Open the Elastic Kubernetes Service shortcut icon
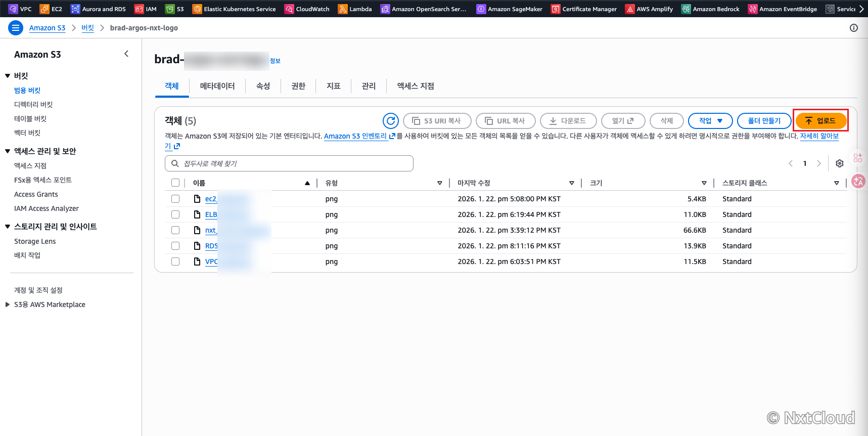Image resolution: width=868 pixels, height=436 pixels. pyautogui.click(x=197, y=9)
